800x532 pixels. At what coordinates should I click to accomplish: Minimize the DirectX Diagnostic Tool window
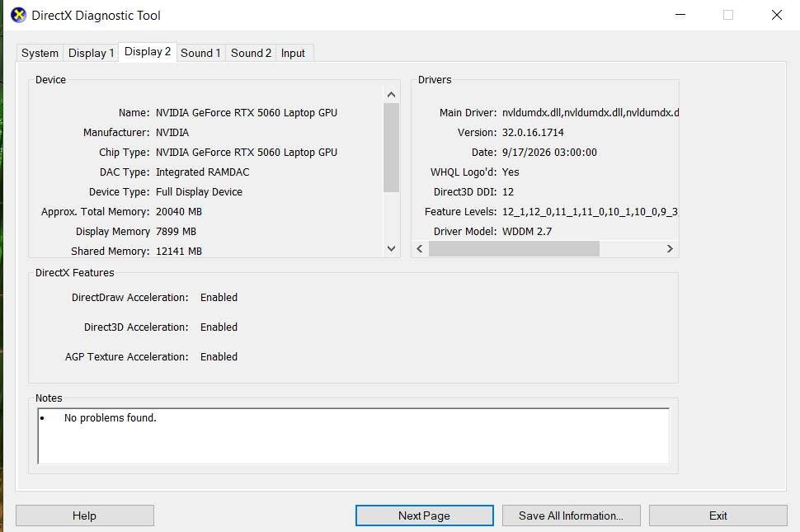[680, 16]
